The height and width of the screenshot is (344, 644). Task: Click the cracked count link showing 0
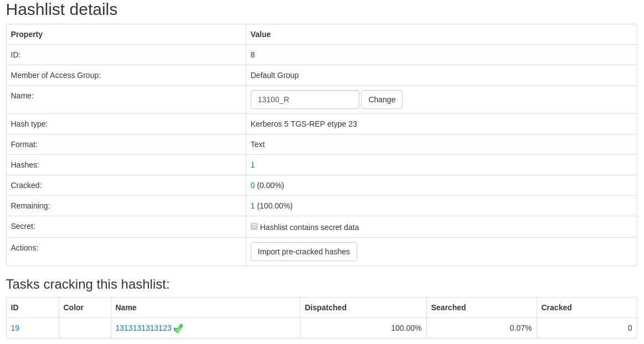(x=253, y=185)
